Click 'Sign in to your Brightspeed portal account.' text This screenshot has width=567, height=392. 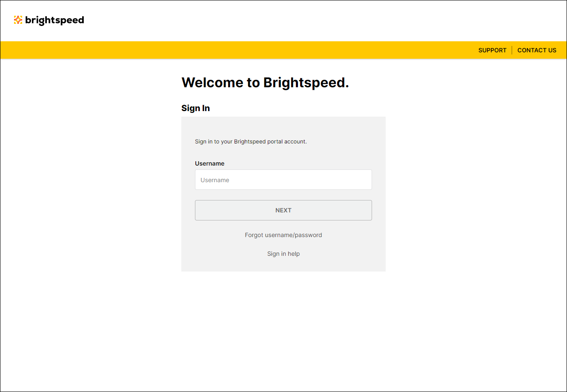[251, 141]
